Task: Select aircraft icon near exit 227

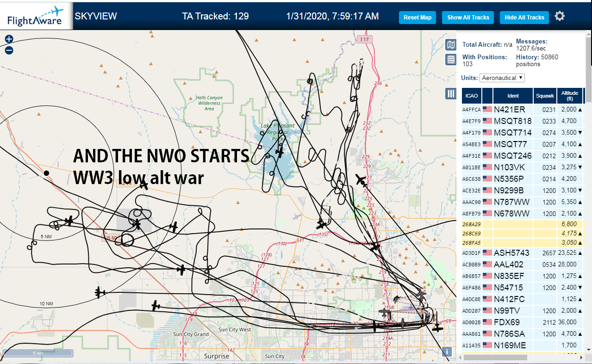Action: point(361,179)
